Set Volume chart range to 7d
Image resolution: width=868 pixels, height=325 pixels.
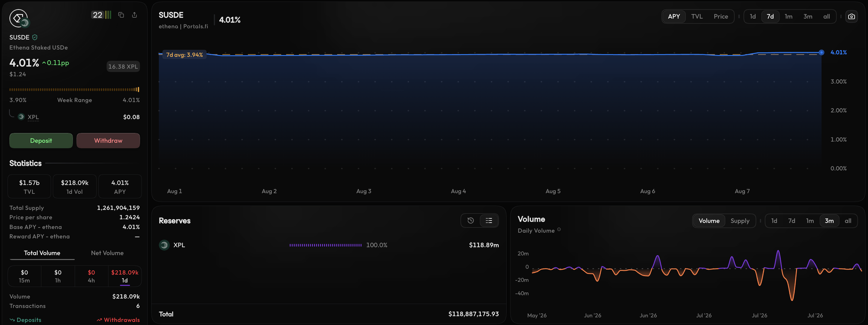[792, 221]
